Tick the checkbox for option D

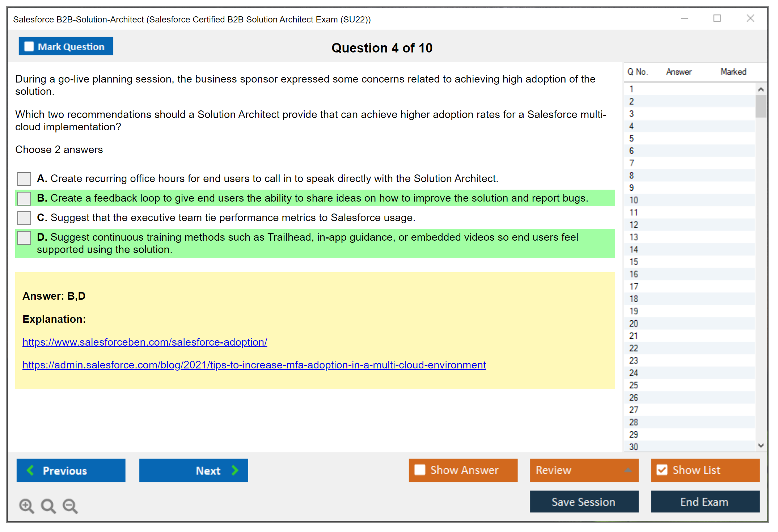(x=24, y=238)
